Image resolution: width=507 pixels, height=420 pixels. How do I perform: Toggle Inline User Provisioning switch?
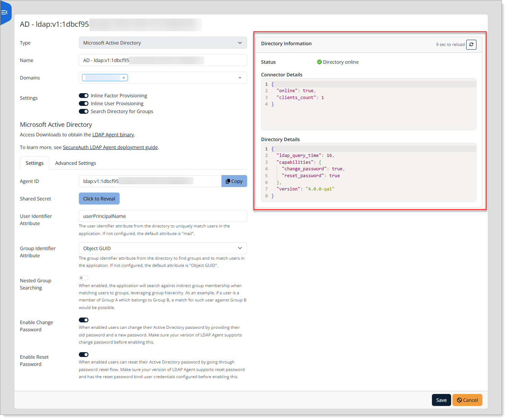pyautogui.click(x=84, y=103)
